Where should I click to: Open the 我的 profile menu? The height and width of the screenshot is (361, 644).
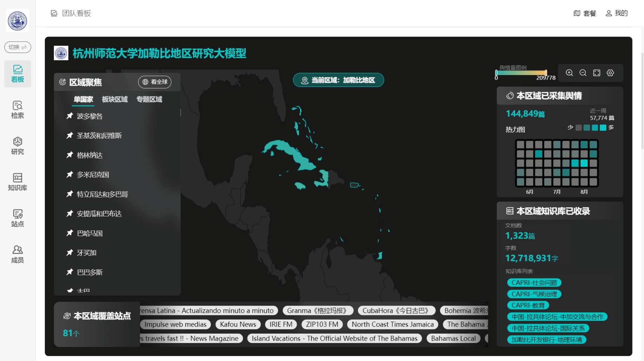[617, 13]
